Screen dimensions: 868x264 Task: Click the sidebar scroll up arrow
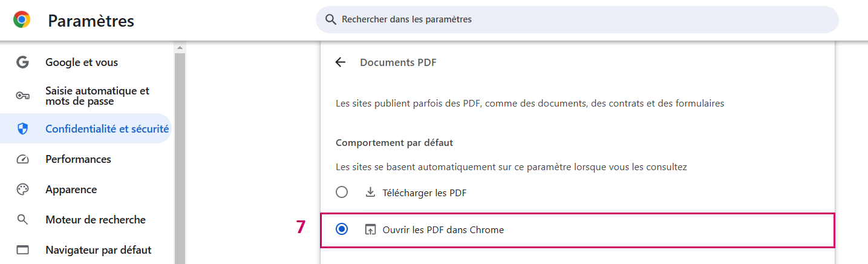click(180, 47)
